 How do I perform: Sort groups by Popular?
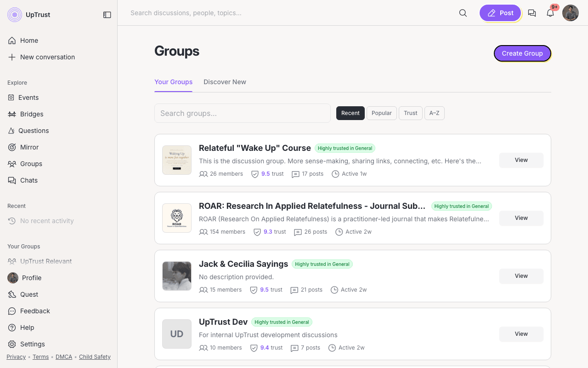[x=382, y=113]
